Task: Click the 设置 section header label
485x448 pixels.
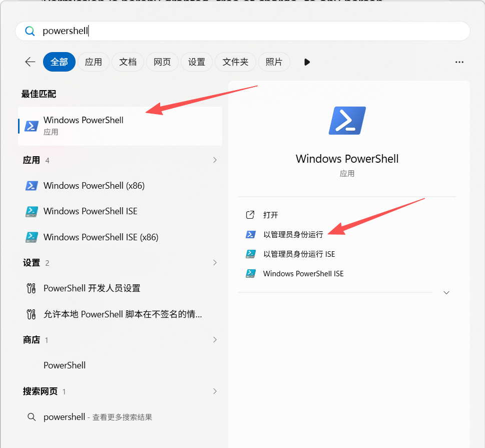Action: pos(32,263)
